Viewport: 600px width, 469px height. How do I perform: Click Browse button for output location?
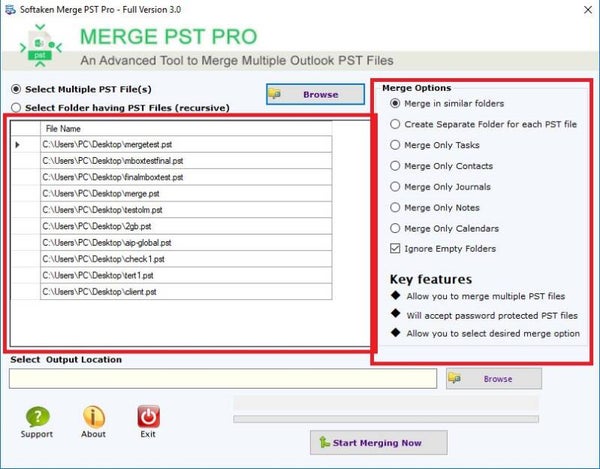click(x=494, y=379)
